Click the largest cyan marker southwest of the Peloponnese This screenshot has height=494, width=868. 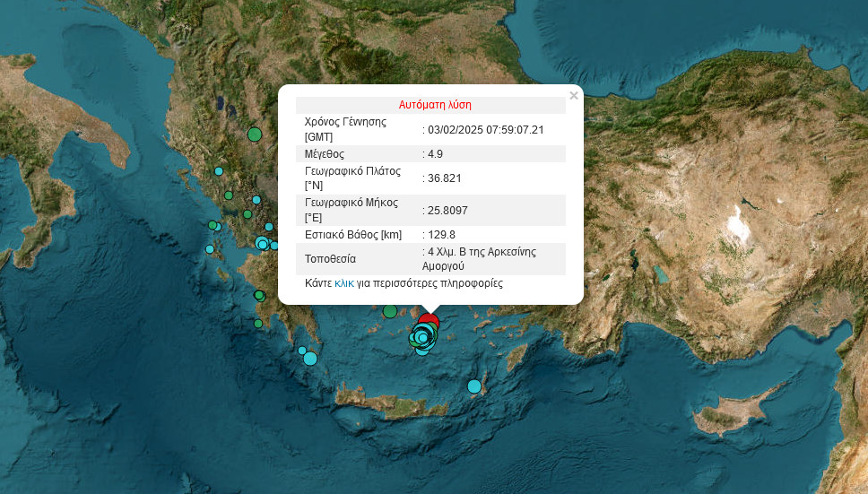pyautogui.click(x=309, y=359)
